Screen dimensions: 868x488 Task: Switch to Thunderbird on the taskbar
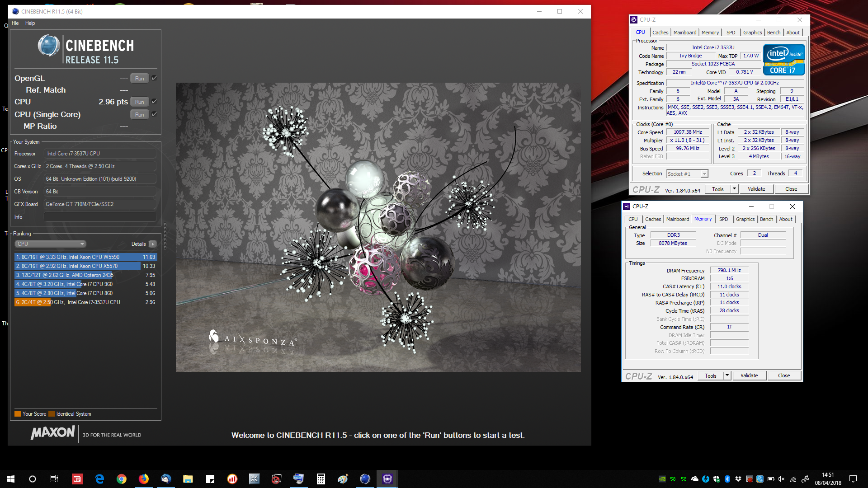(166, 479)
